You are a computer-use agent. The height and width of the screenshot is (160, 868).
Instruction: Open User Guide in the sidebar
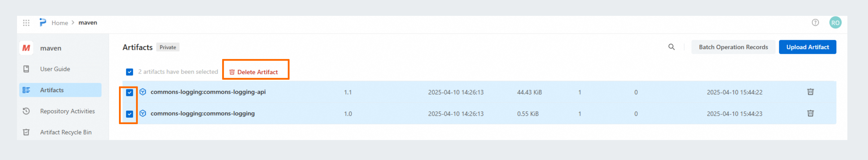pos(55,69)
